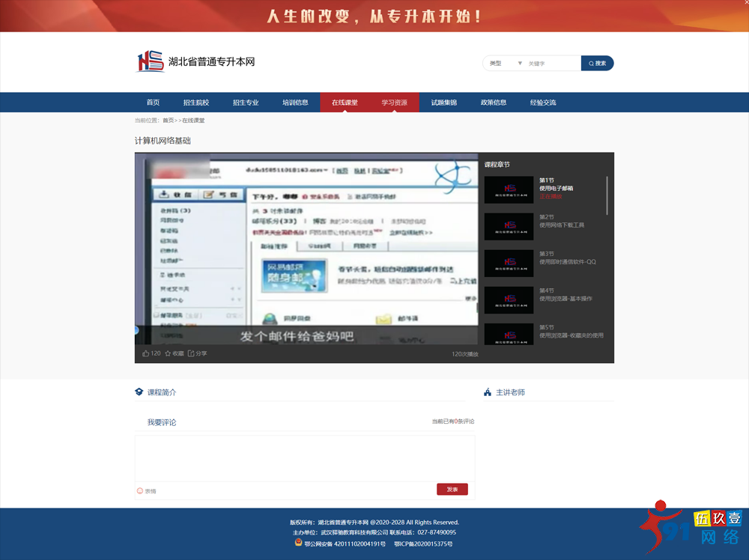749x560 pixels.
Task: Click the 发表 button to post a comment
Action: 452,489
